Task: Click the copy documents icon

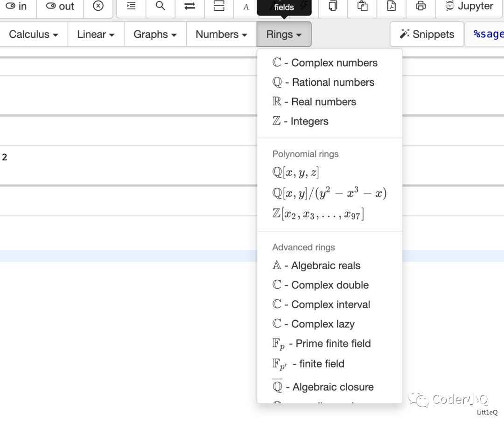Action: [333, 6]
